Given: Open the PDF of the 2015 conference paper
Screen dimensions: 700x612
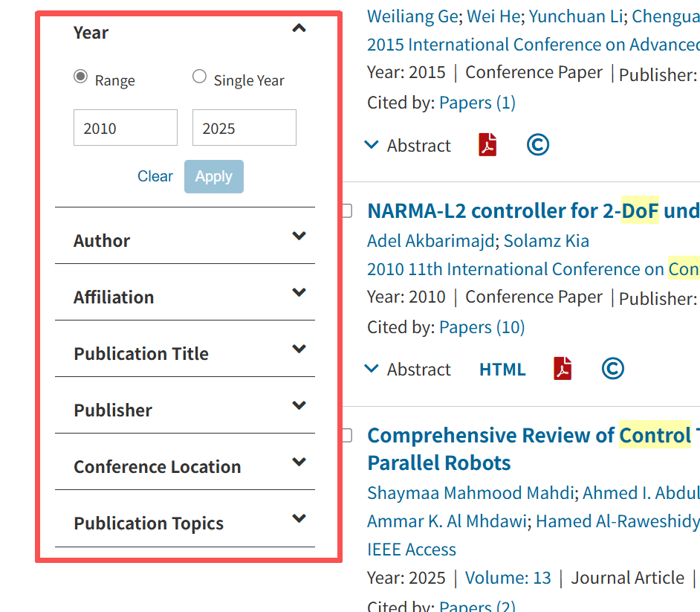Looking at the screenshot, I should tap(487, 145).
